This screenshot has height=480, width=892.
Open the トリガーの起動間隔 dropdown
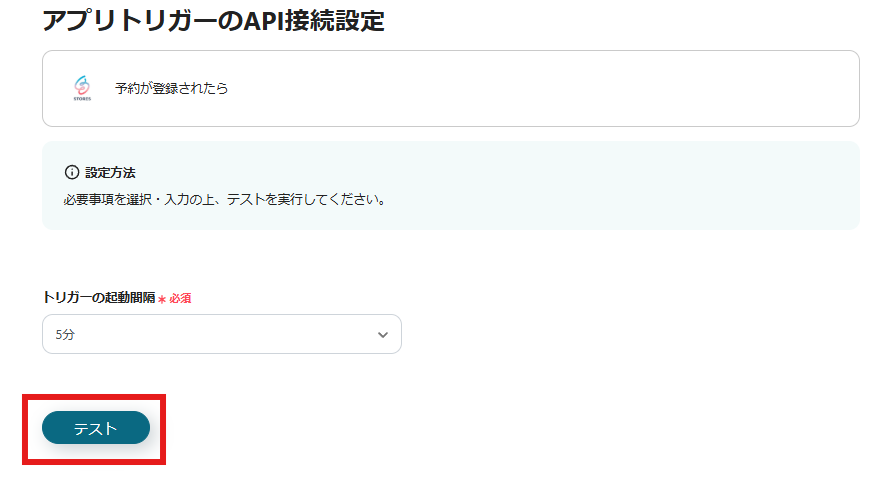(x=221, y=334)
